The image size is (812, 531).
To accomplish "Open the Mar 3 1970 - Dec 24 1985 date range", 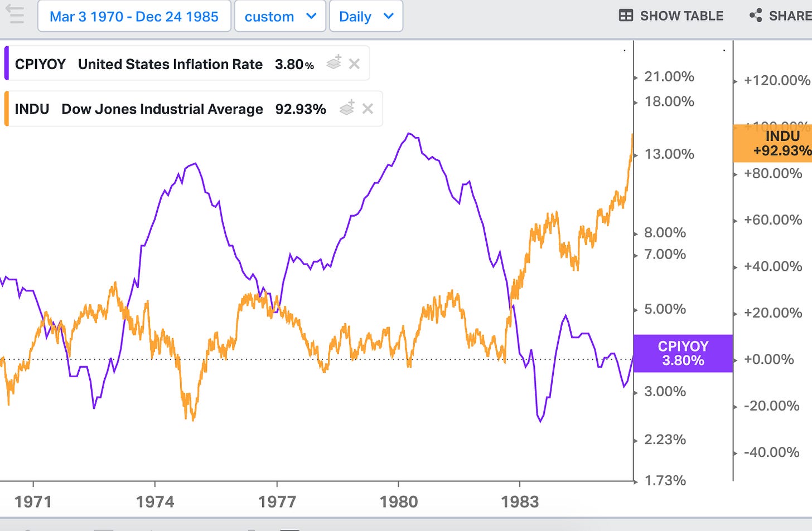I will (x=134, y=16).
